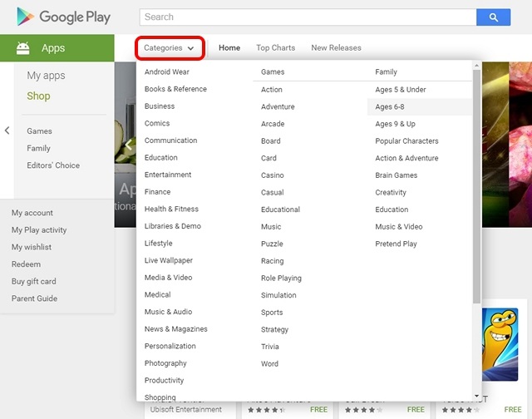Choose Word games category
The width and height of the screenshot is (532, 419).
tap(269, 363)
